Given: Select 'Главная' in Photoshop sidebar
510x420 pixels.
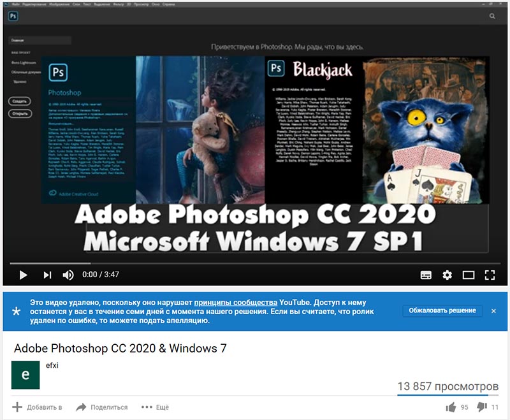Looking at the screenshot, I should 40,40.
